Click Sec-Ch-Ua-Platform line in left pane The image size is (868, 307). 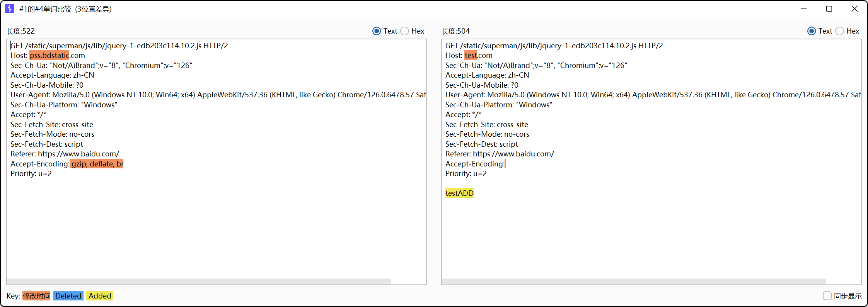(64, 105)
